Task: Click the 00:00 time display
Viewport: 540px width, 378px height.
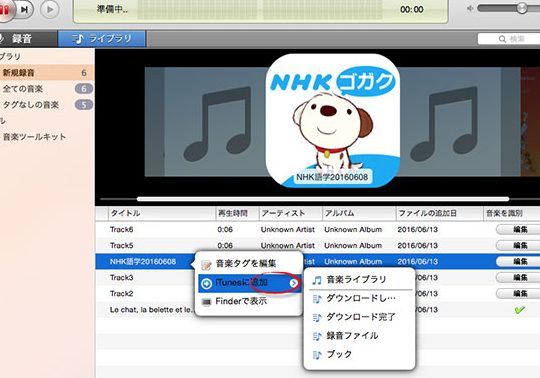Action: [x=412, y=9]
